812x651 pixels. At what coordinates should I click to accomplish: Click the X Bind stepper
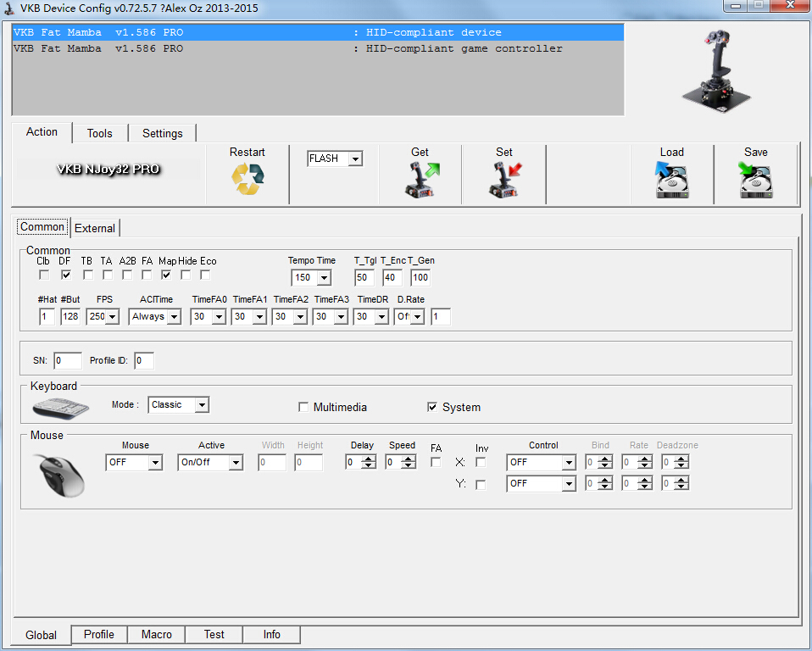605,463
